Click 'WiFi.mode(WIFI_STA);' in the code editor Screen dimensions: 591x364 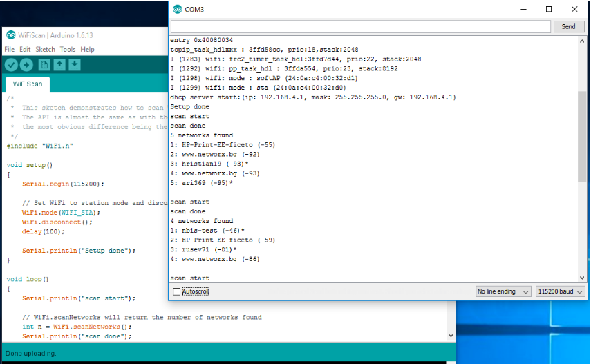click(x=61, y=213)
